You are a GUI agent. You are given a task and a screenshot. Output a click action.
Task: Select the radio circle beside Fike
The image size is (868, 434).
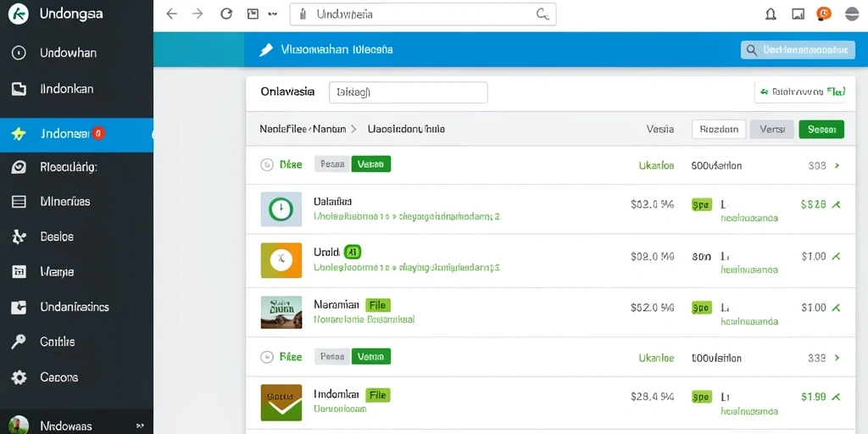[x=267, y=357]
